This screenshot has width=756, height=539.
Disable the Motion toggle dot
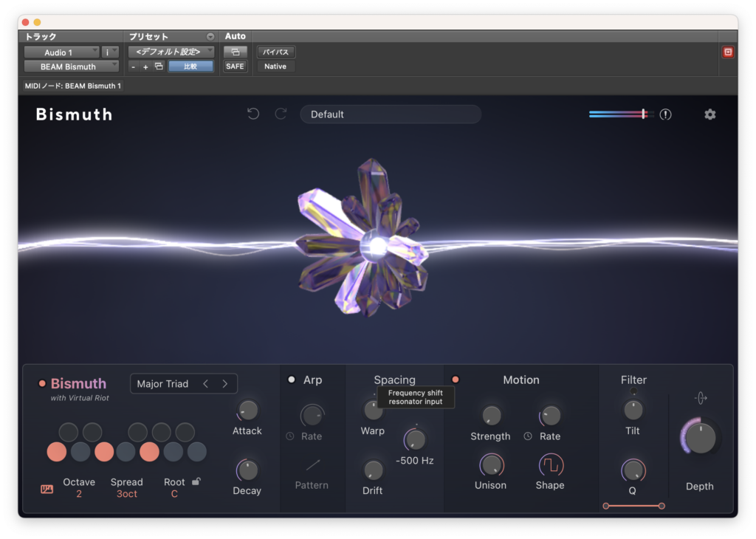click(x=455, y=380)
